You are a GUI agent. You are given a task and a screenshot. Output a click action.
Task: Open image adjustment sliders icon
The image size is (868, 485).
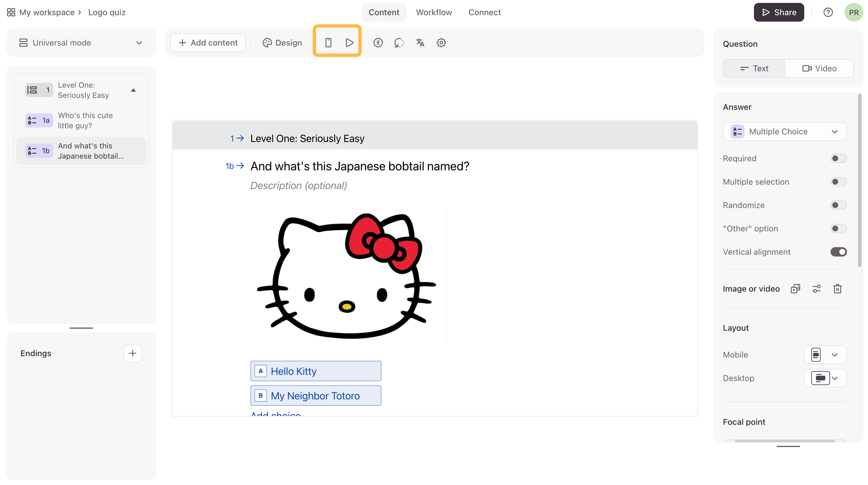click(x=817, y=289)
